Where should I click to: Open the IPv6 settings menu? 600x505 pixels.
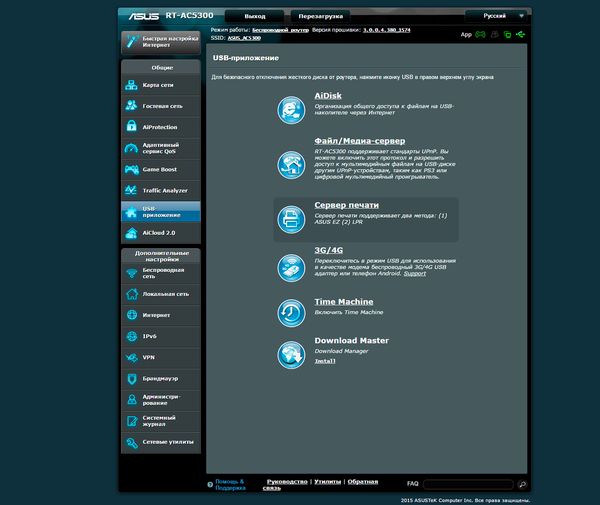tap(161, 336)
